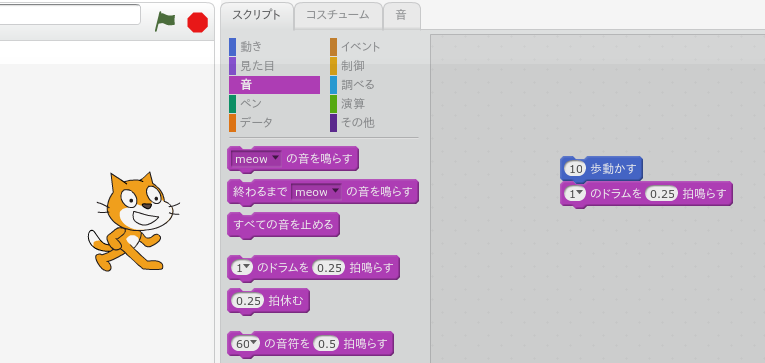The image size is (765, 363).
Task: Switch to the スクリプト tab
Action: pyautogui.click(x=257, y=15)
